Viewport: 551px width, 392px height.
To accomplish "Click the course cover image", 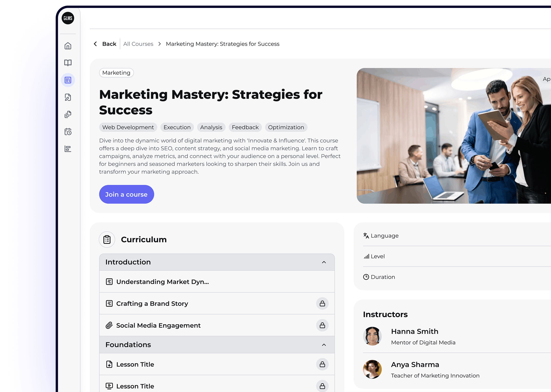I will (453, 136).
